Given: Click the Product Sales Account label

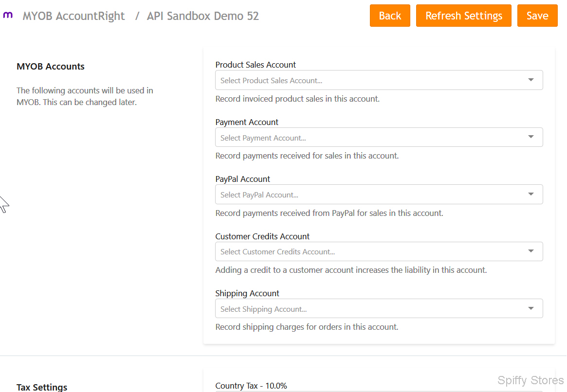Looking at the screenshot, I should click(256, 65).
